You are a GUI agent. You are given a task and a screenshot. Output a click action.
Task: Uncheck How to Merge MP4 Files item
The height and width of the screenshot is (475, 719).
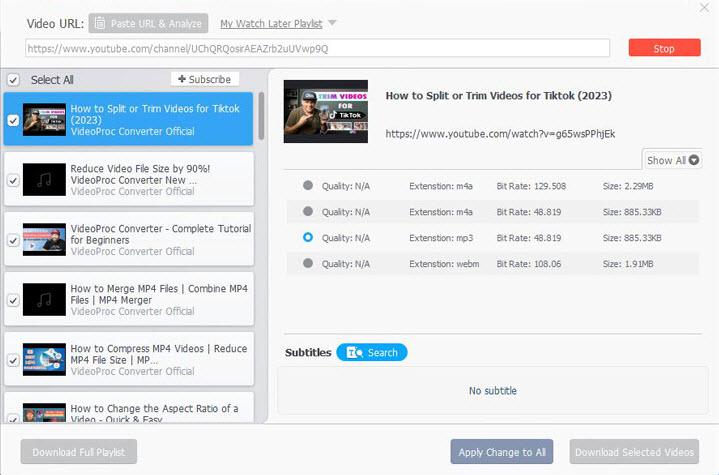coord(13,300)
